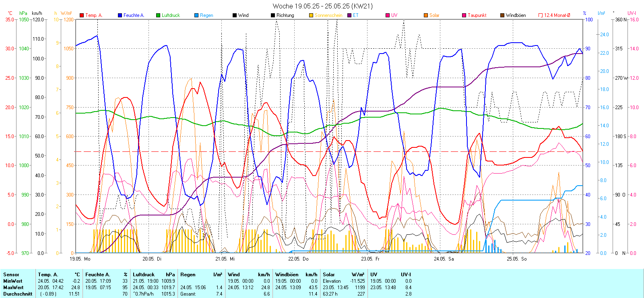This screenshot has height=298, width=644.
Task: Select the purple ET legend square
Action: pos(349,15)
